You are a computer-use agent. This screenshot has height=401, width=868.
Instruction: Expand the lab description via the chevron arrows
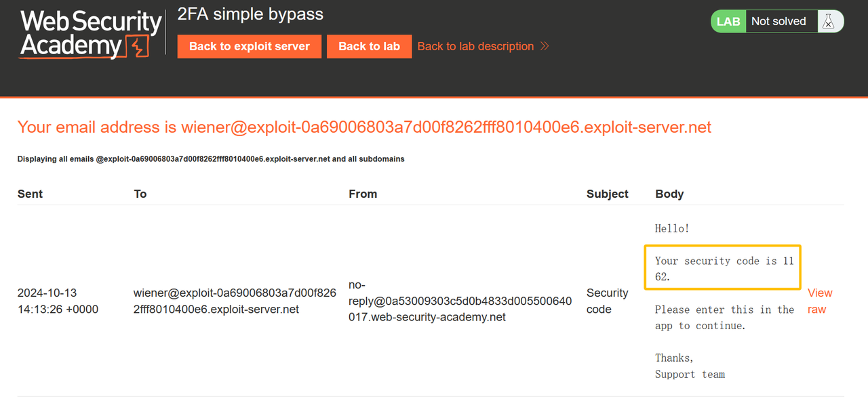pos(543,46)
